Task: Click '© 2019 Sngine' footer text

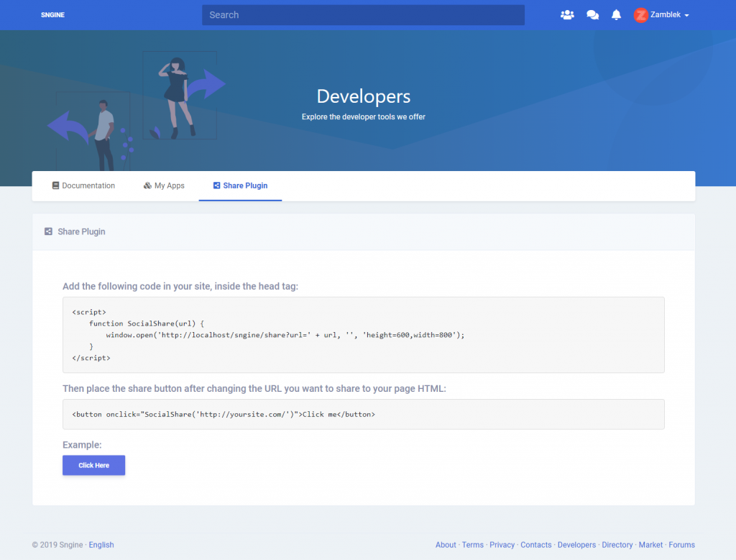Action: [x=57, y=545]
